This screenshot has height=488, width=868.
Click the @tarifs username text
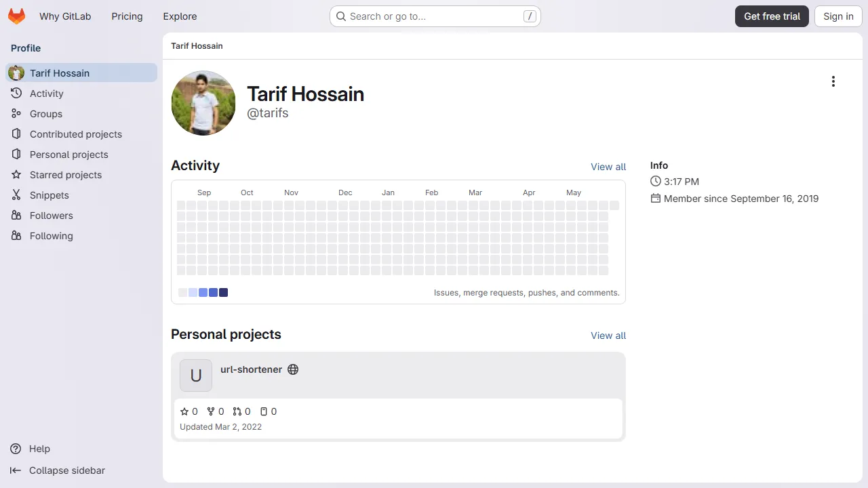click(268, 113)
